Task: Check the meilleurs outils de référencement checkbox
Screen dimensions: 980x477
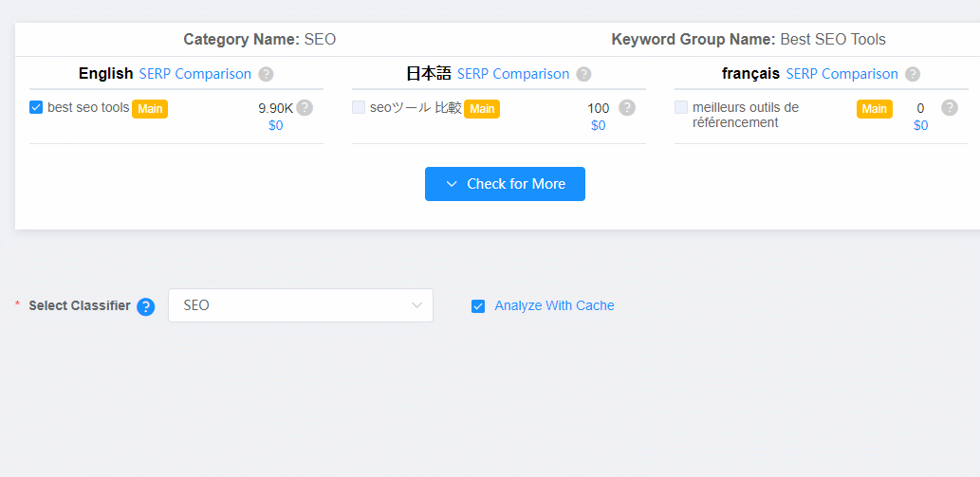Action: pyautogui.click(x=680, y=107)
